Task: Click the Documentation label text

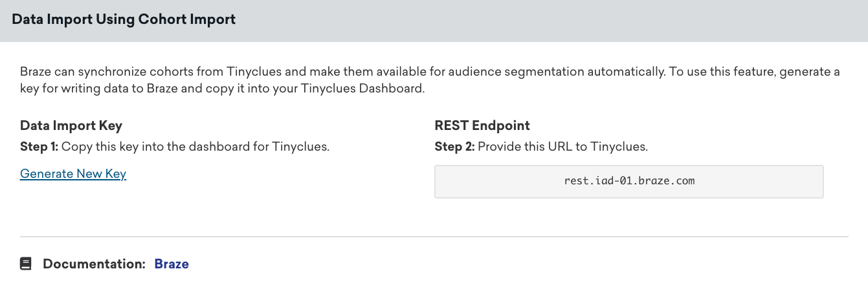Action: click(94, 264)
